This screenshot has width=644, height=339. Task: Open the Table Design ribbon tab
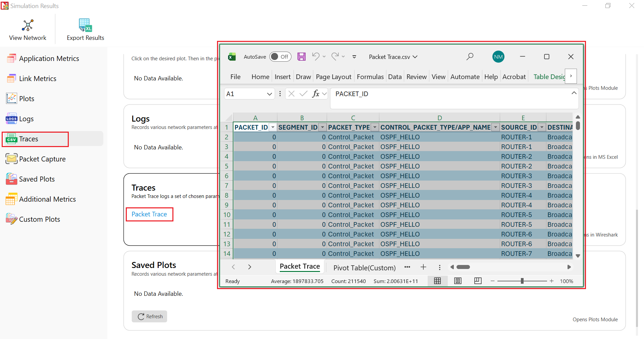click(x=549, y=77)
